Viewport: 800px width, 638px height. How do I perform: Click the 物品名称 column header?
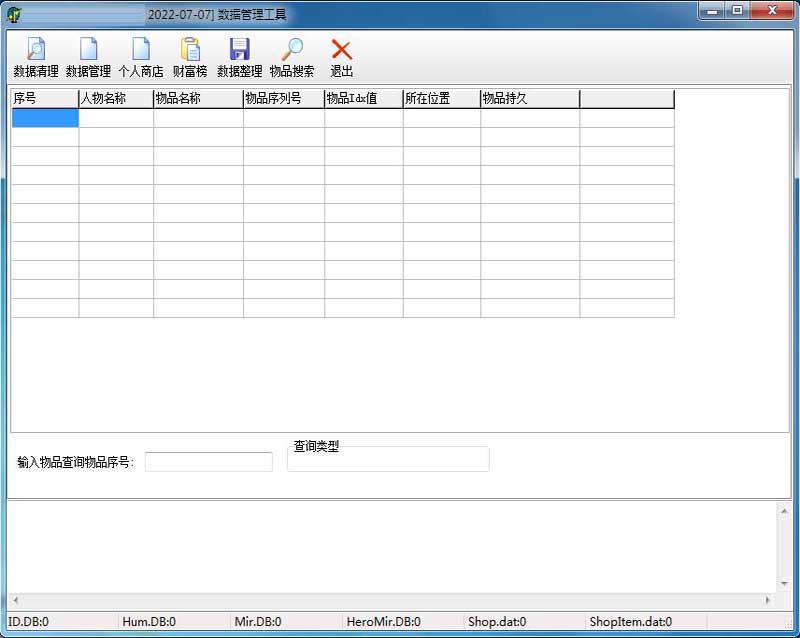(198, 99)
